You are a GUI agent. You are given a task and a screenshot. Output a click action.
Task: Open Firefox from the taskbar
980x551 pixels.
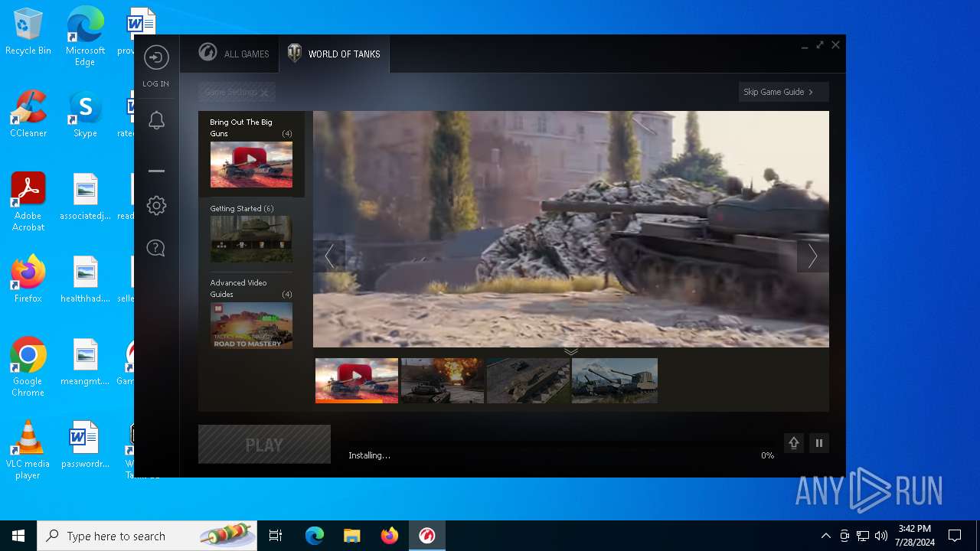click(389, 536)
